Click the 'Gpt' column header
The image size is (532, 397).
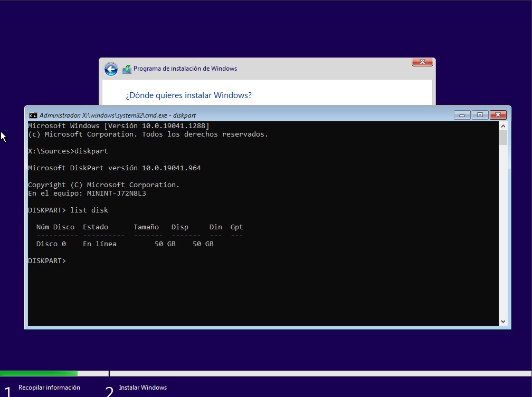point(237,227)
